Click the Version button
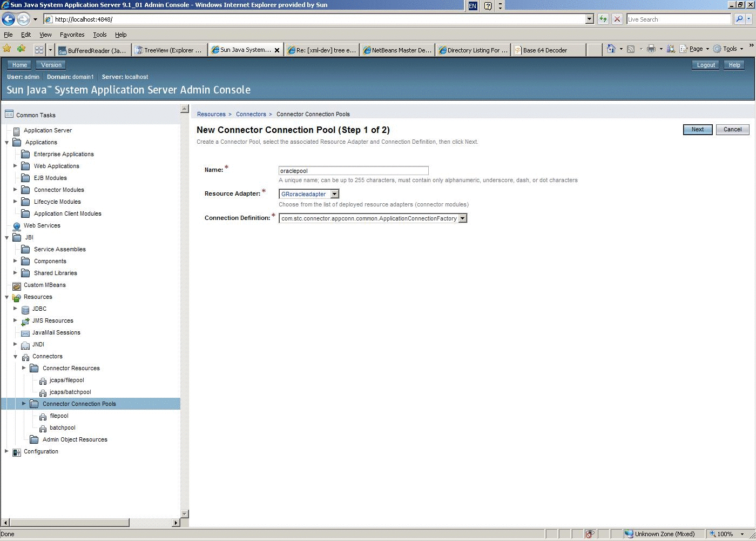The width and height of the screenshot is (756, 541). (x=51, y=65)
